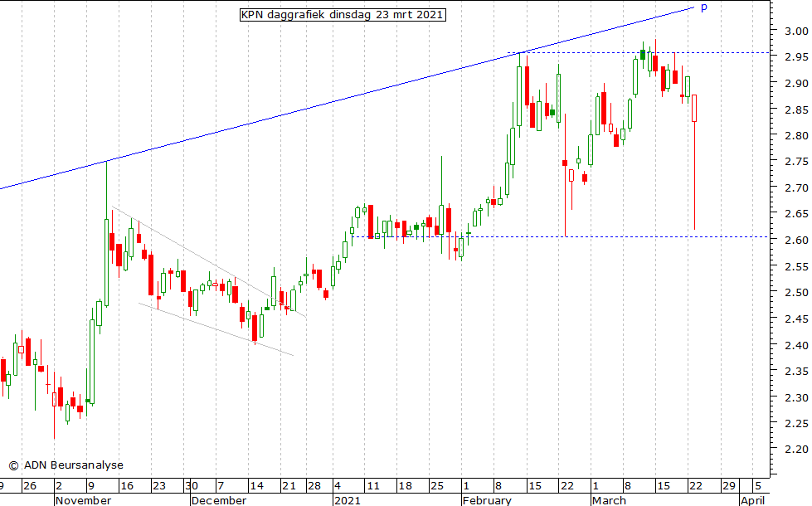Select the 2.70 price axis label
Image resolution: width=812 pixels, height=506 pixels.
796,188
